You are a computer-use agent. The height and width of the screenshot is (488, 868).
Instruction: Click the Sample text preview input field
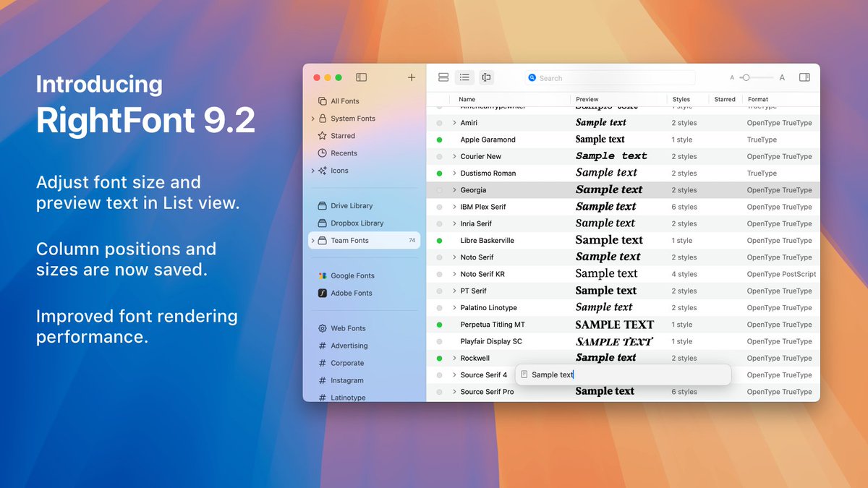click(x=623, y=374)
